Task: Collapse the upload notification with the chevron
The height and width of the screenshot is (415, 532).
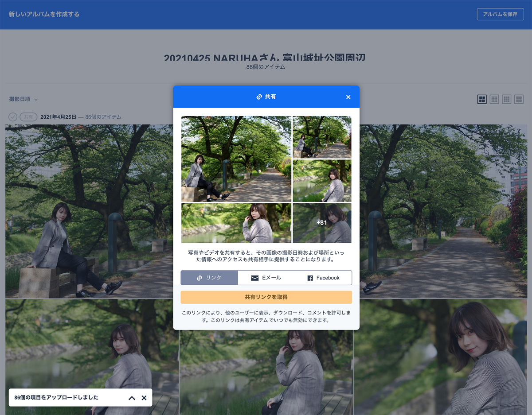Action: [132, 398]
